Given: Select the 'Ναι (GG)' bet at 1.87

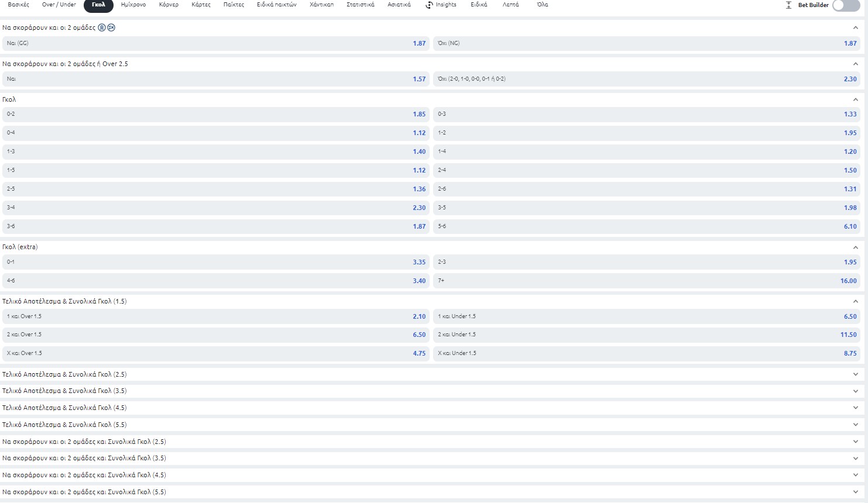Looking at the screenshot, I should [x=216, y=43].
